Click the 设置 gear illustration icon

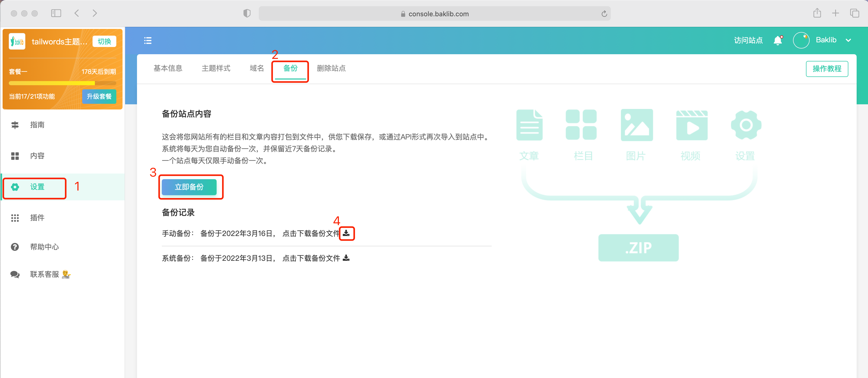(746, 125)
